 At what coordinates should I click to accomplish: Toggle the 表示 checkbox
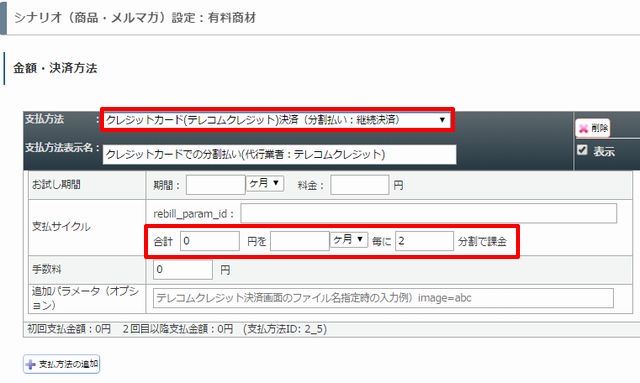(582, 150)
